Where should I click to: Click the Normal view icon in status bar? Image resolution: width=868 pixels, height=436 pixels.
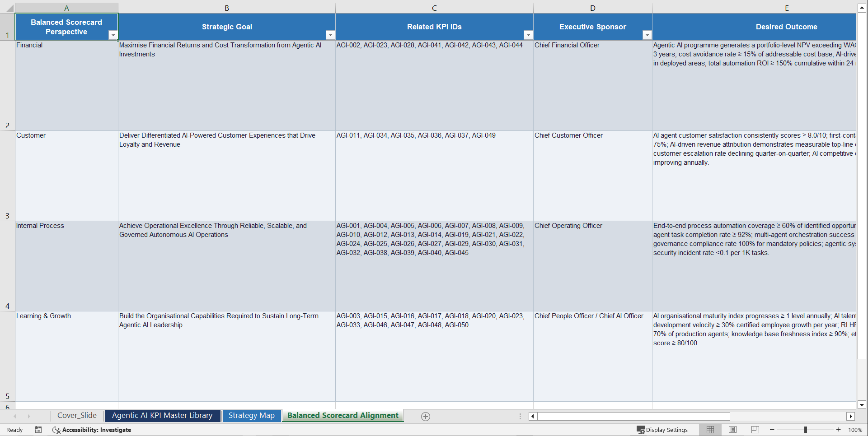710,430
